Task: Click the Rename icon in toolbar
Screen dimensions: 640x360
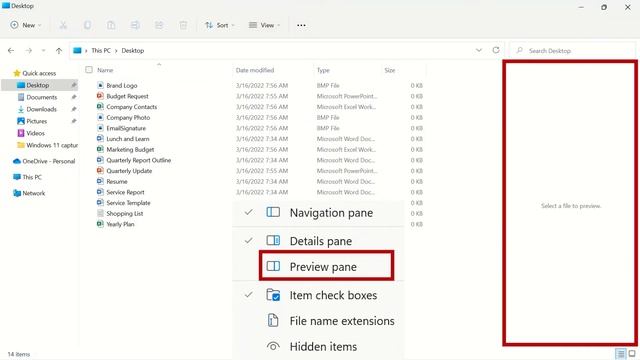Action: (135, 25)
